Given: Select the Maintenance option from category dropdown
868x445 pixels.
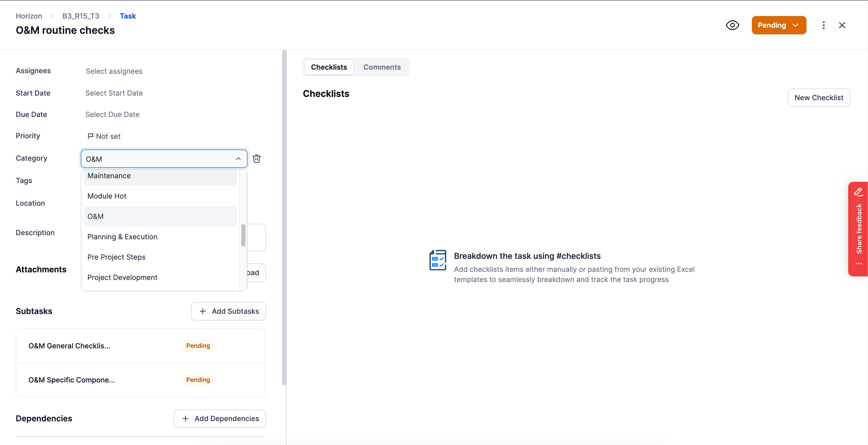Looking at the screenshot, I should pos(160,175).
